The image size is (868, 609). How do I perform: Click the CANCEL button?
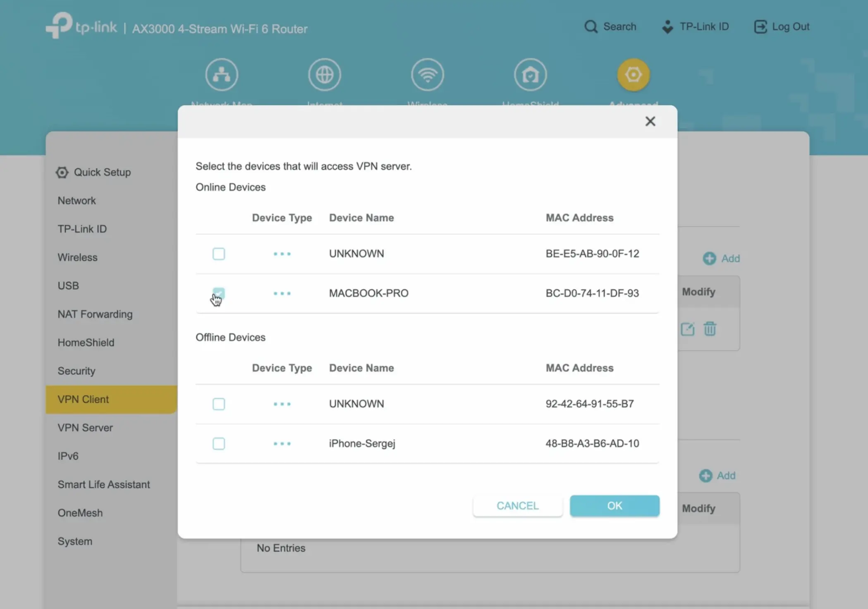[517, 506]
